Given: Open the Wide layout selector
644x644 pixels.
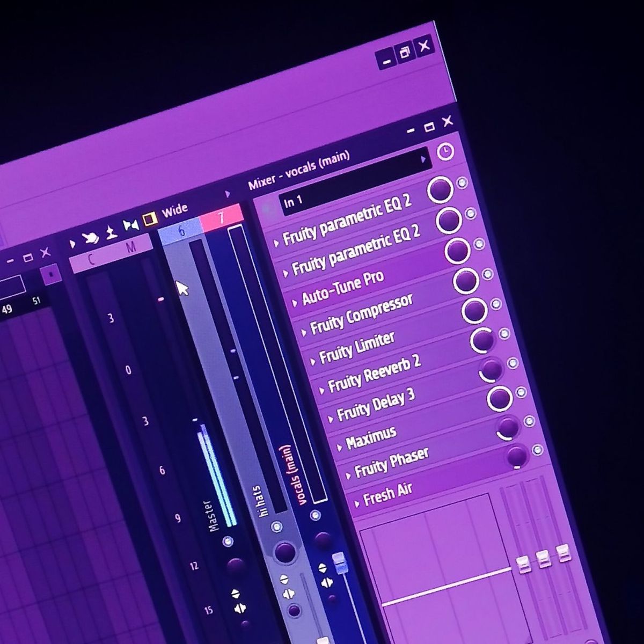Looking at the screenshot, I should (175, 210).
